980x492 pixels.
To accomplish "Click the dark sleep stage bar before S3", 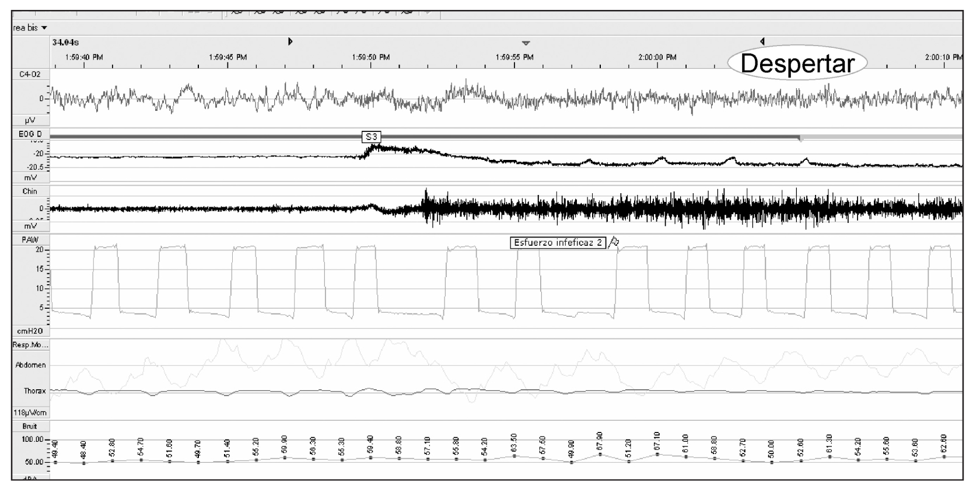I will click(x=204, y=137).
